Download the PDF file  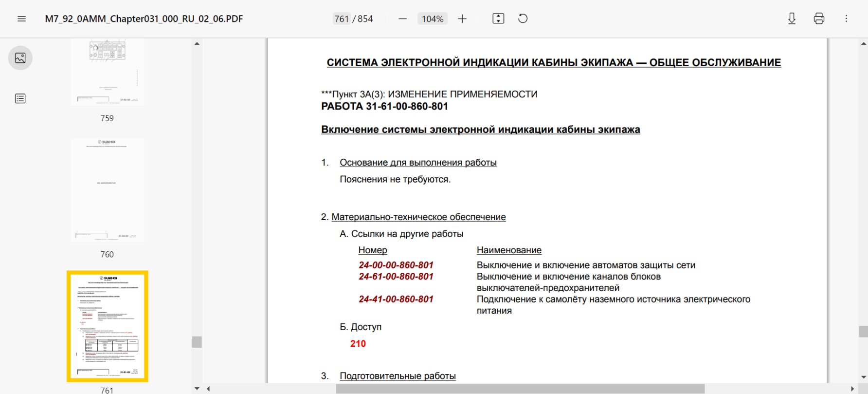tap(792, 19)
